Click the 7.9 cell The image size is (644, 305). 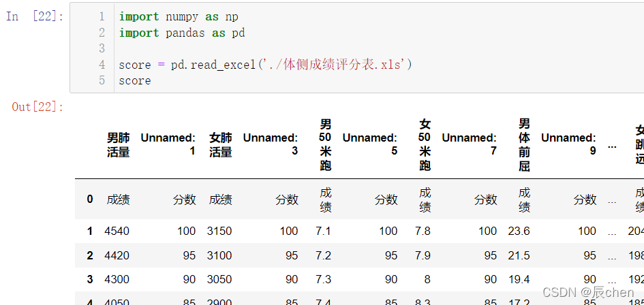click(423, 255)
